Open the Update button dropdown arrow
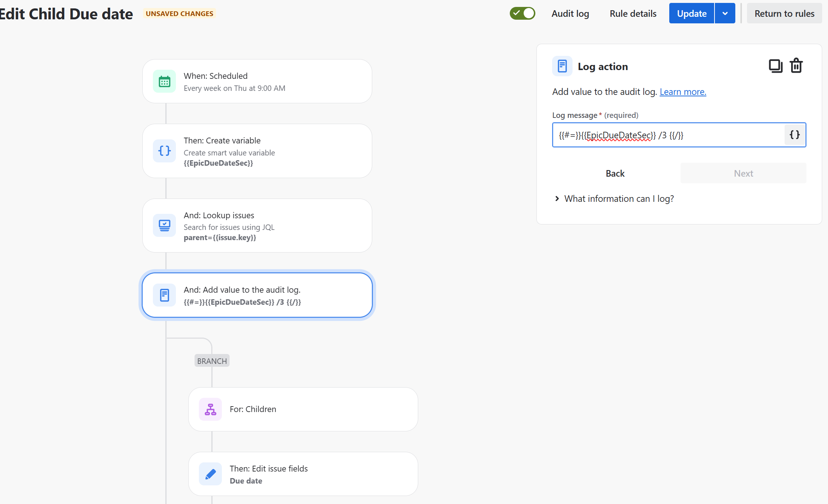The image size is (828, 504). pos(725,13)
